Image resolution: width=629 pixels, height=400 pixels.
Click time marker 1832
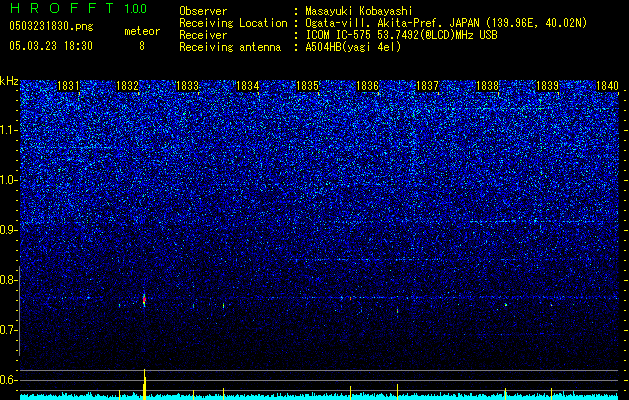coord(127,86)
